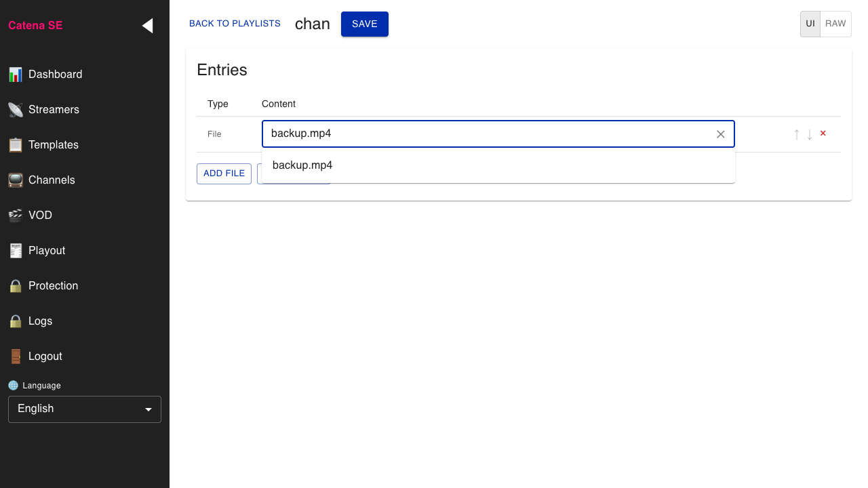Move the backup.mp4 entry up

click(797, 134)
